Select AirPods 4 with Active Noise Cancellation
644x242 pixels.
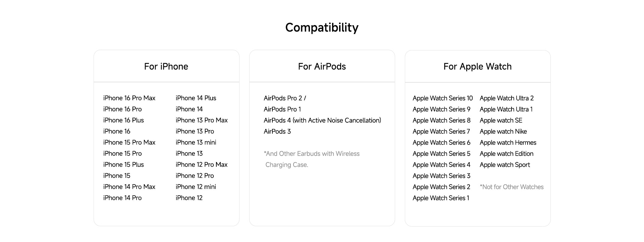tap(322, 120)
